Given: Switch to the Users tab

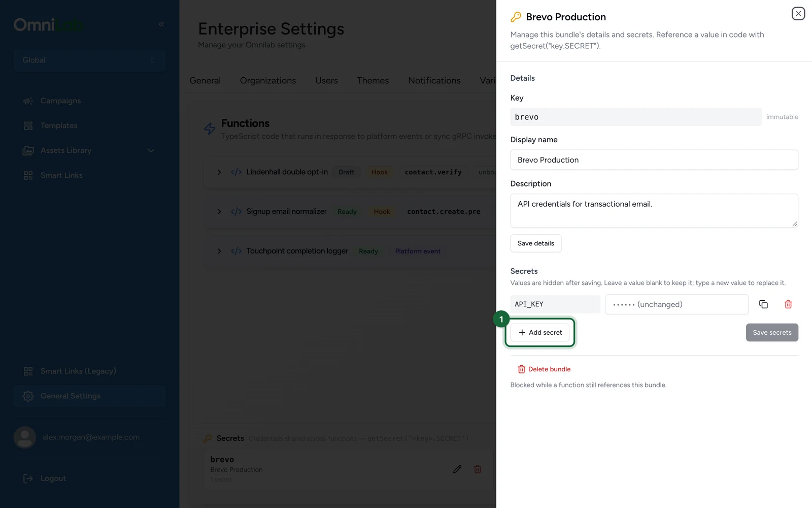Looking at the screenshot, I should click(x=326, y=80).
